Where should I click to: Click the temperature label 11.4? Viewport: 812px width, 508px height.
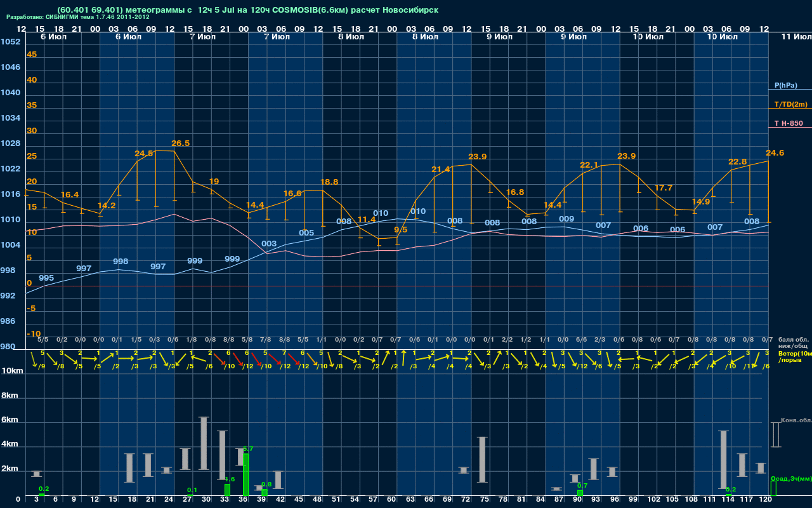click(367, 220)
